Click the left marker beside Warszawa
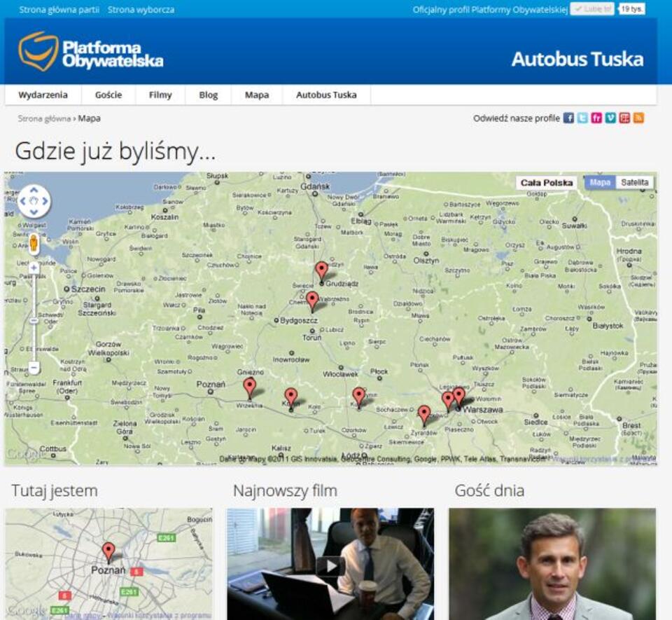This screenshot has width=672, height=620. tap(448, 401)
